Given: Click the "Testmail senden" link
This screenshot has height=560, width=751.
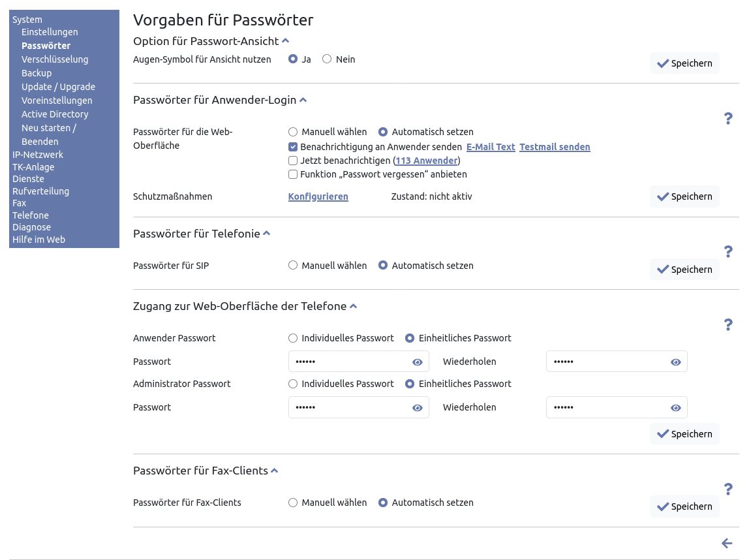Looking at the screenshot, I should click(x=555, y=147).
